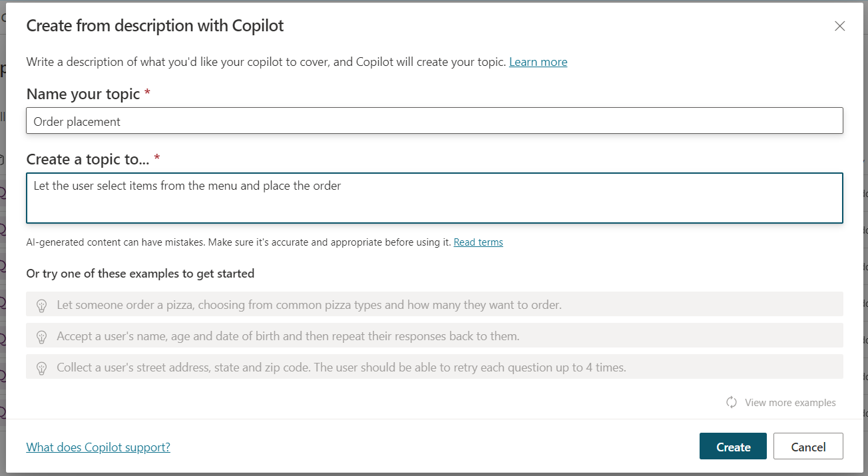Viewport: 868px width, 476px height.
Task: Click into the Create a topic to description box
Action: [x=434, y=198]
